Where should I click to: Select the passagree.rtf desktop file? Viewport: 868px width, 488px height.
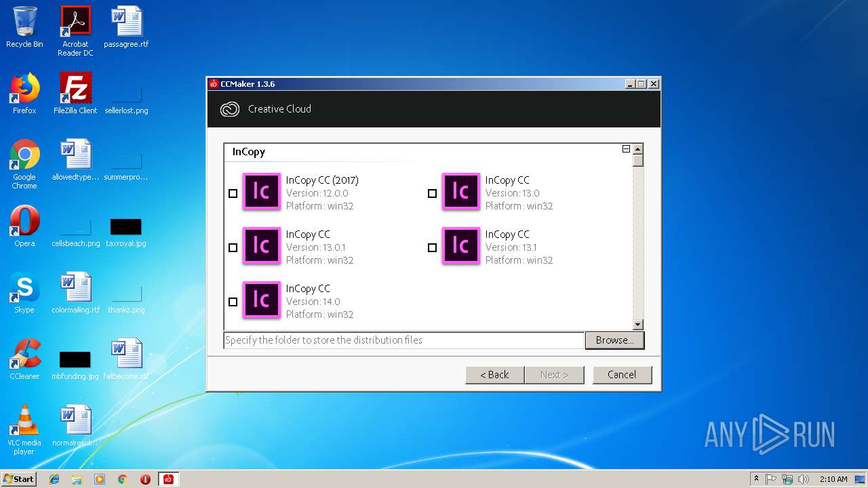pos(126,27)
